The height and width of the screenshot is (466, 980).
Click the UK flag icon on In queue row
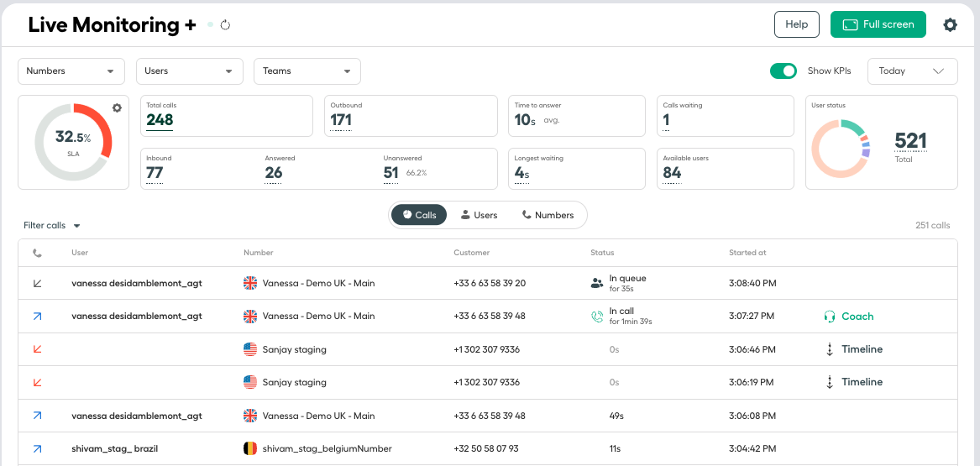[x=250, y=283]
